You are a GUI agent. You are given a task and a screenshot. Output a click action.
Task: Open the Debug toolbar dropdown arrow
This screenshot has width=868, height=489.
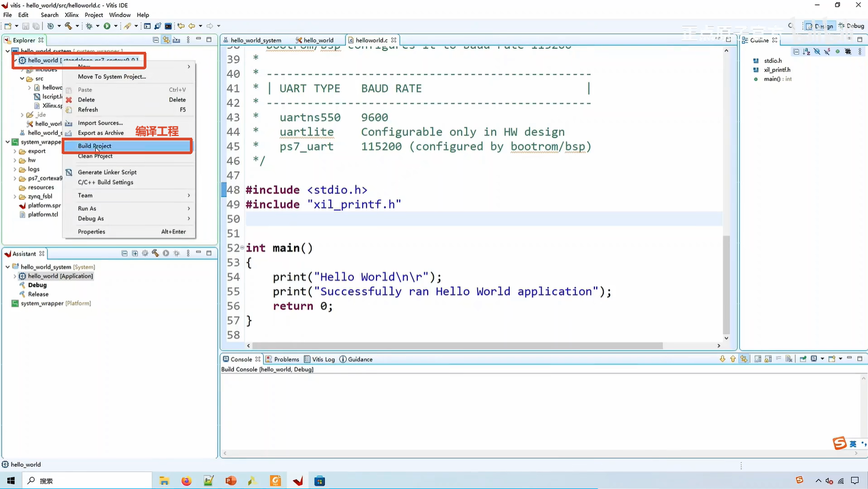97,26
